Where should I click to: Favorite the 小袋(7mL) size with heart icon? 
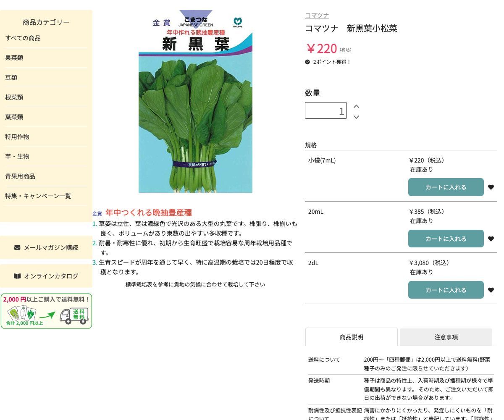click(x=491, y=187)
